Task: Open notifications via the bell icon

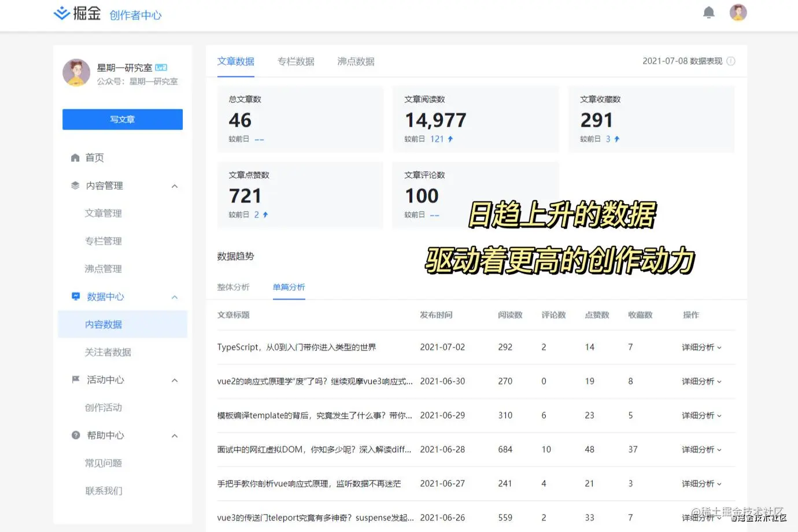Action: coord(709,12)
